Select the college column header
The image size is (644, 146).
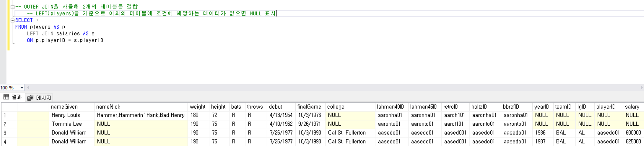[x=350, y=107]
